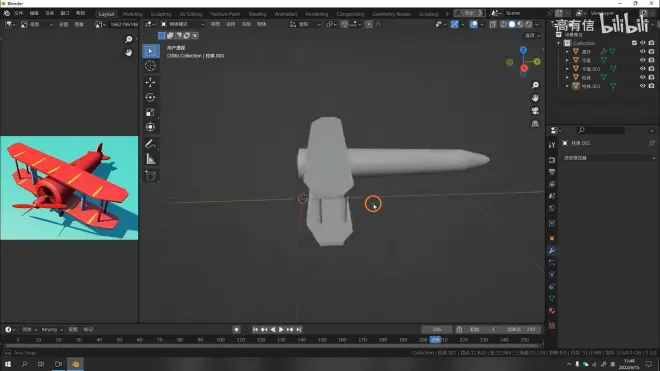Click the viewport pan hand icon
The width and height of the screenshot is (660, 371).
(535, 98)
